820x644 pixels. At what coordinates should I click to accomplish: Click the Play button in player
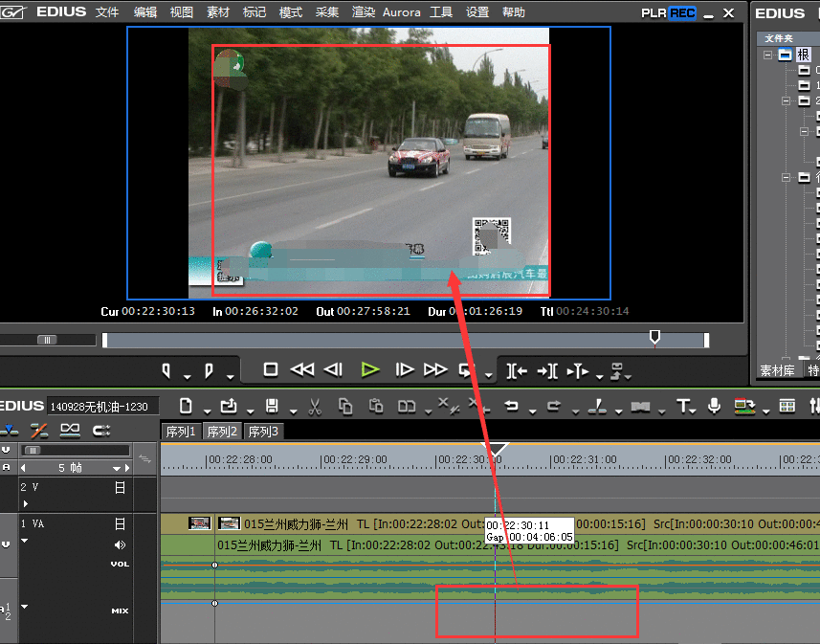[370, 369]
